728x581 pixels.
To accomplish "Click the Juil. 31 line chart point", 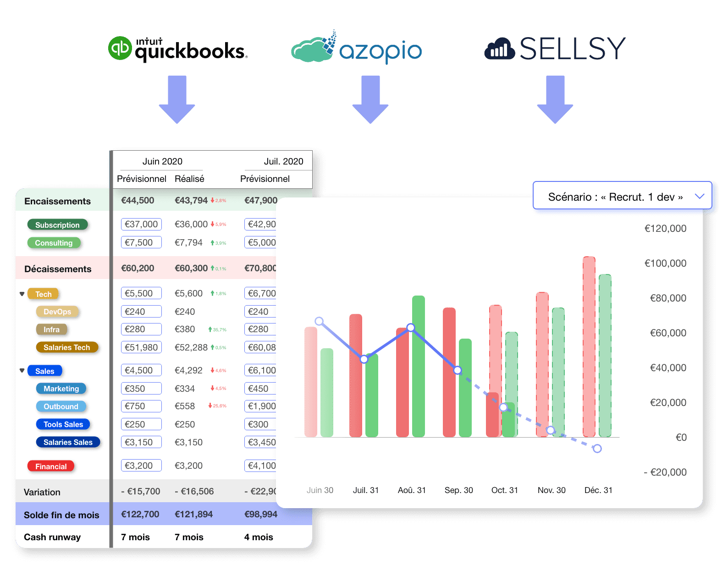I will [364, 359].
